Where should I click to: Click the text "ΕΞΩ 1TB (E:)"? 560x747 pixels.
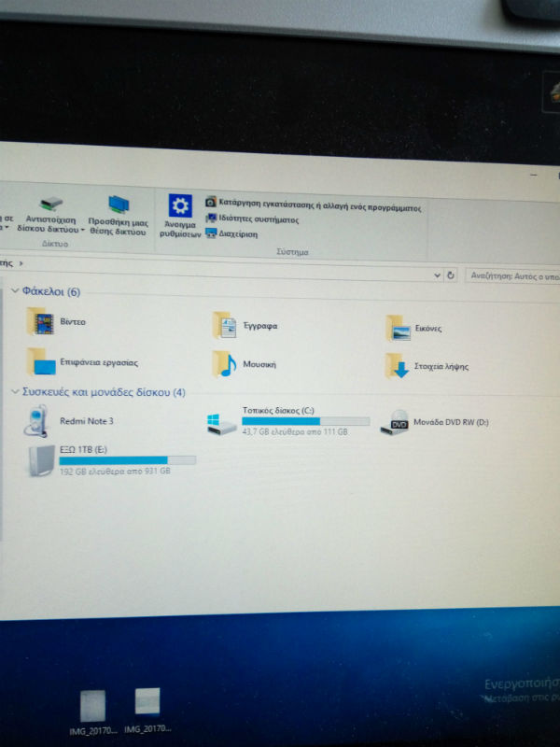[83, 449]
